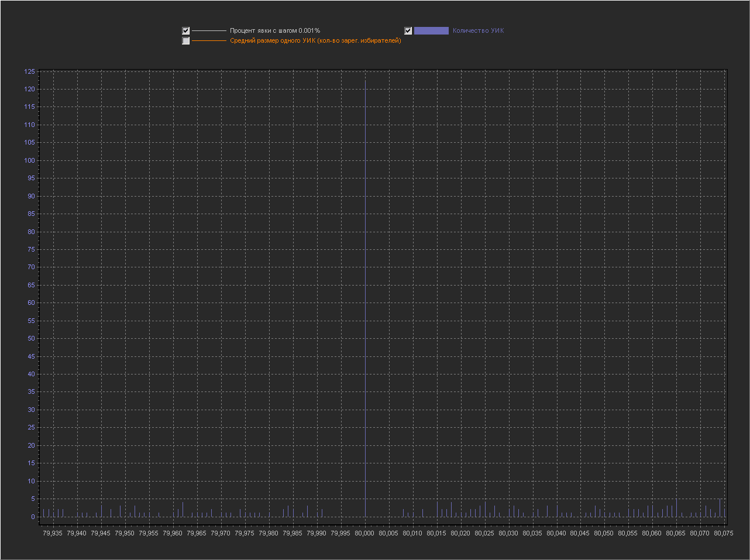
Task: Click the x-axis label 79,935
Action: pos(53,533)
